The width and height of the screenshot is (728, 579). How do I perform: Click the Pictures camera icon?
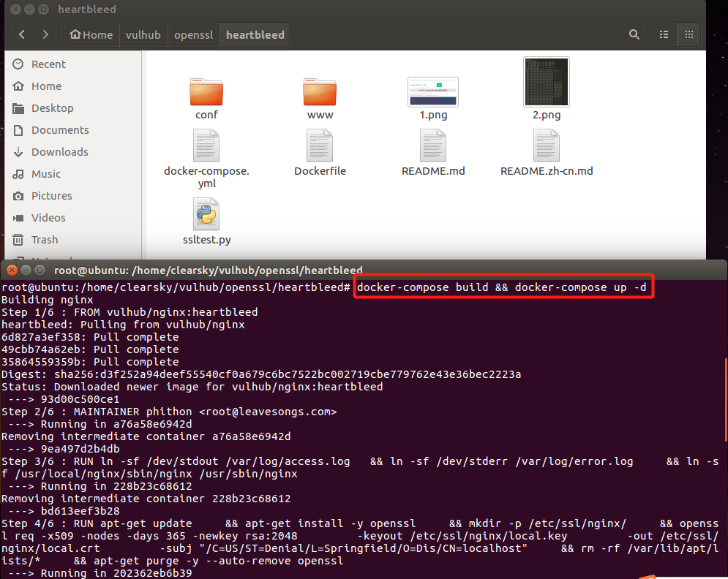point(18,196)
